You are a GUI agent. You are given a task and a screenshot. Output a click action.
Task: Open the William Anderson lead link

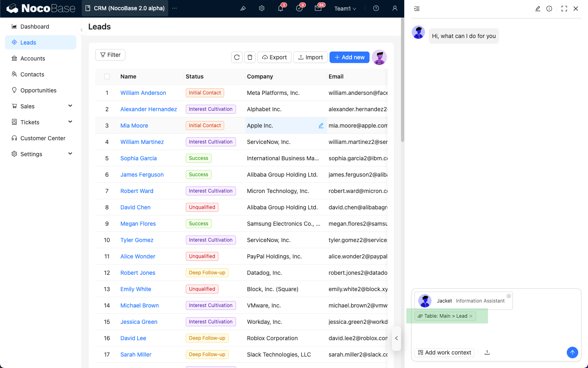(x=143, y=93)
